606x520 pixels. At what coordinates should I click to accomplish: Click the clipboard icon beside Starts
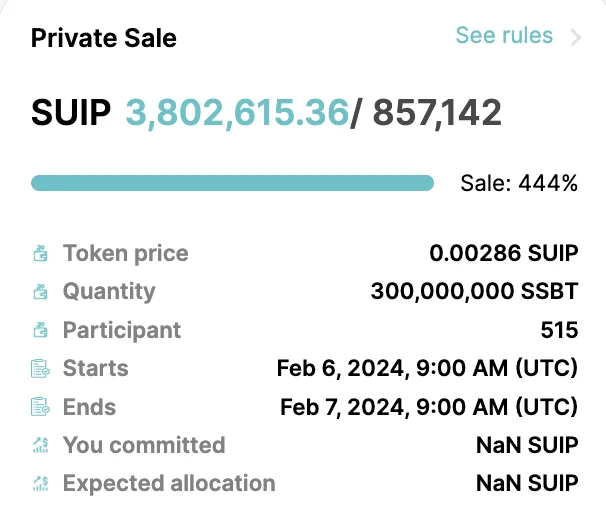point(40,368)
